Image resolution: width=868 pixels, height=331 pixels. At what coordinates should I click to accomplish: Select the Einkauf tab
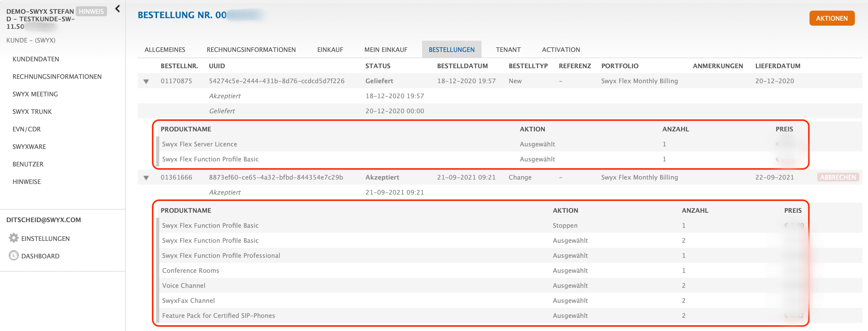[x=329, y=49]
